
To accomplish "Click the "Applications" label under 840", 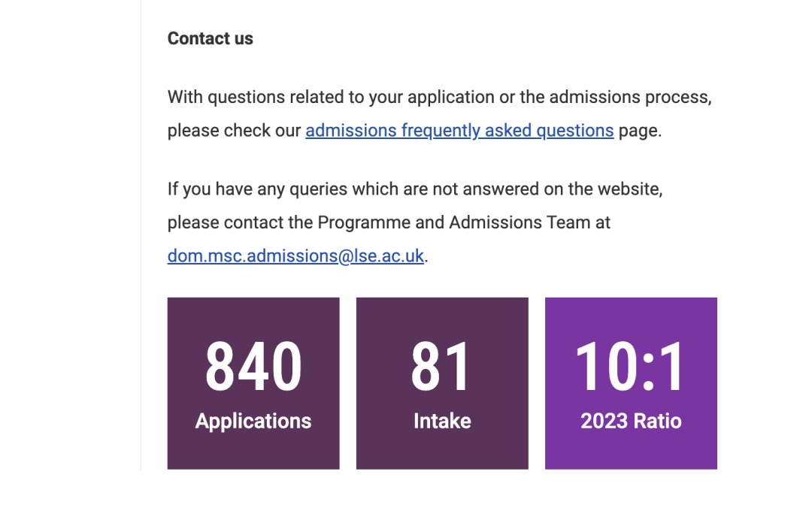I will click(253, 421).
